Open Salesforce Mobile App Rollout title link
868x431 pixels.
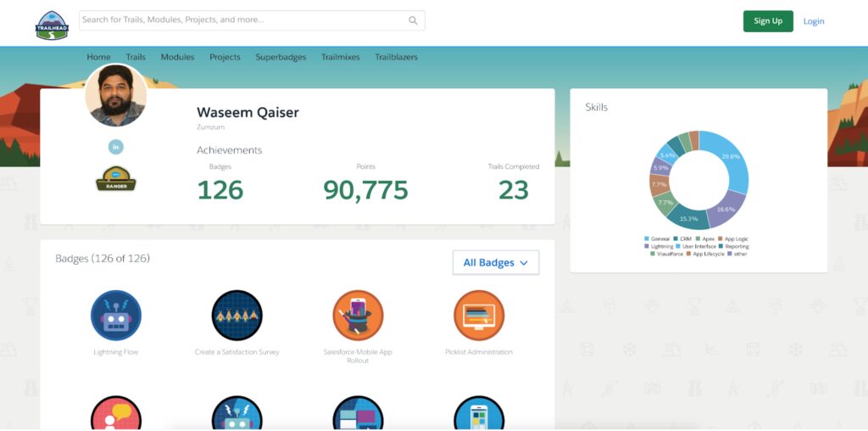358,356
